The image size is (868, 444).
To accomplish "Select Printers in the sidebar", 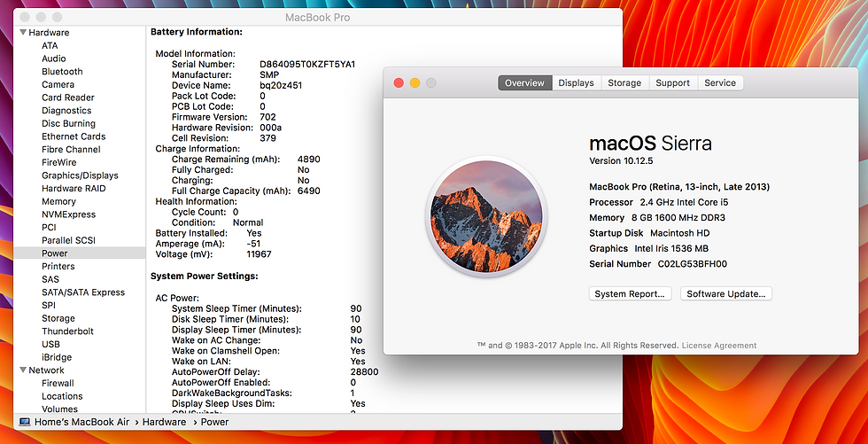I will (58, 266).
